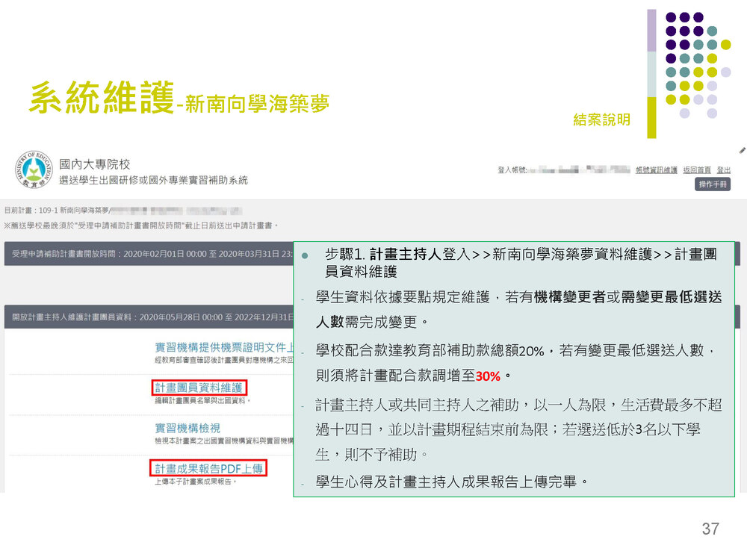The height and width of the screenshot is (560, 747).
Task: Select the 系統維護 slide title
Action: tap(101, 99)
